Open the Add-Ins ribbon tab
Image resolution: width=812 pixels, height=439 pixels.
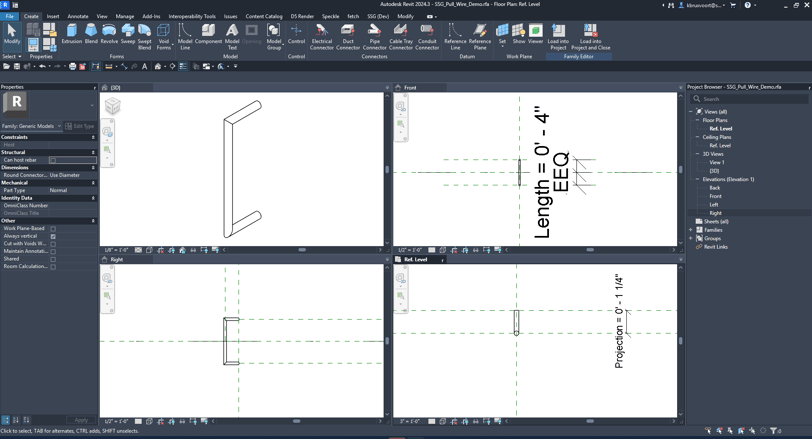[151, 16]
